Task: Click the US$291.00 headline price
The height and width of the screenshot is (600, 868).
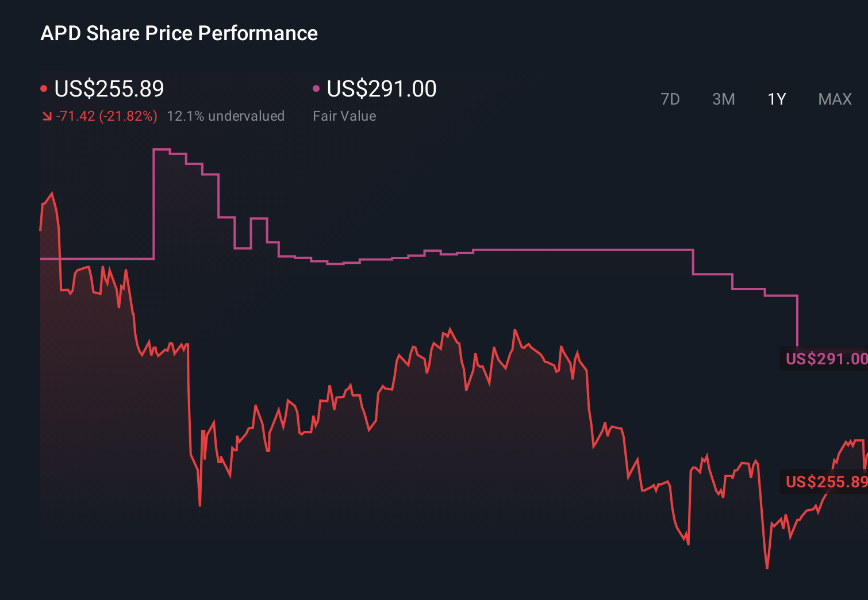Action: pyautogui.click(x=381, y=89)
